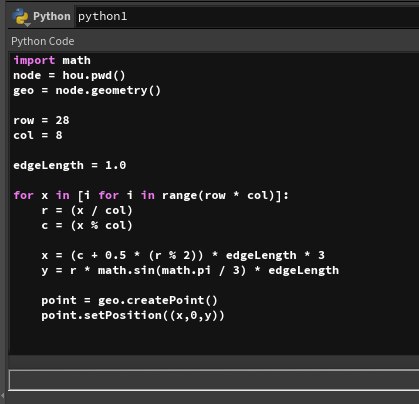Edit the node name field python1

[x=247, y=17]
